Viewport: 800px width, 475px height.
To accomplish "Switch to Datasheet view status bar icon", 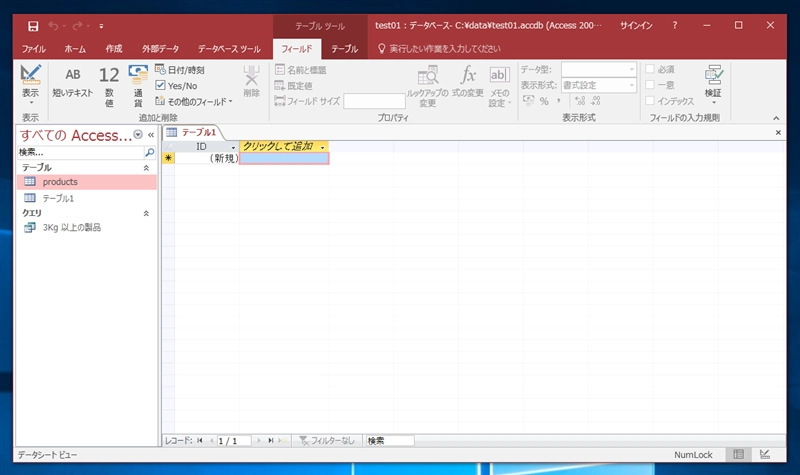I will pyautogui.click(x=738, y=455).
